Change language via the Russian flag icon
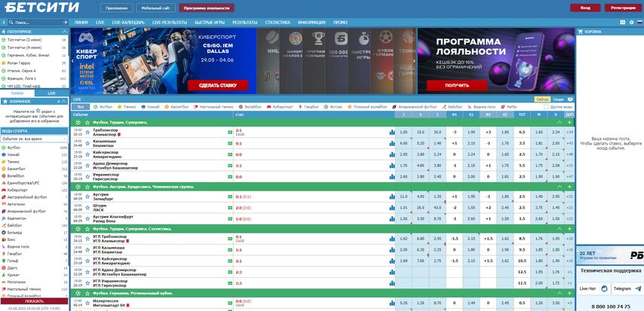The width and height of the screenshot is (644, 311). [639, 22]
